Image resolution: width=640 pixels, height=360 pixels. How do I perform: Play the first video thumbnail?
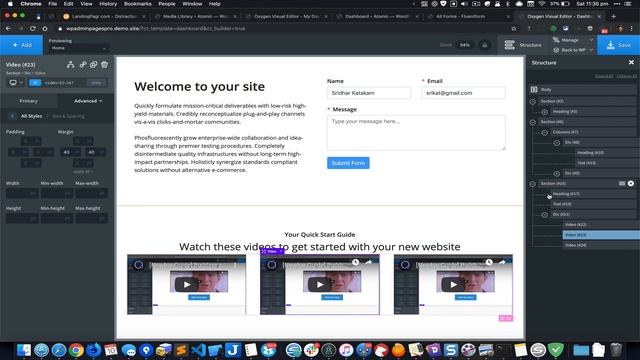click(186, 284)
